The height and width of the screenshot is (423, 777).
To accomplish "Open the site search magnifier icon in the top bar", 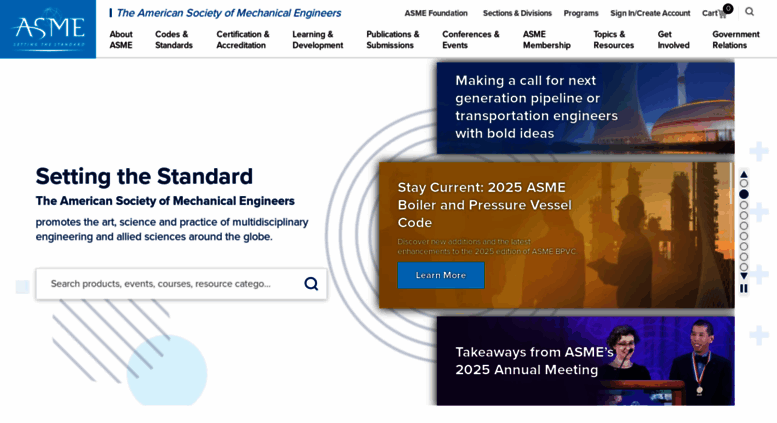I will pos(749,12).
